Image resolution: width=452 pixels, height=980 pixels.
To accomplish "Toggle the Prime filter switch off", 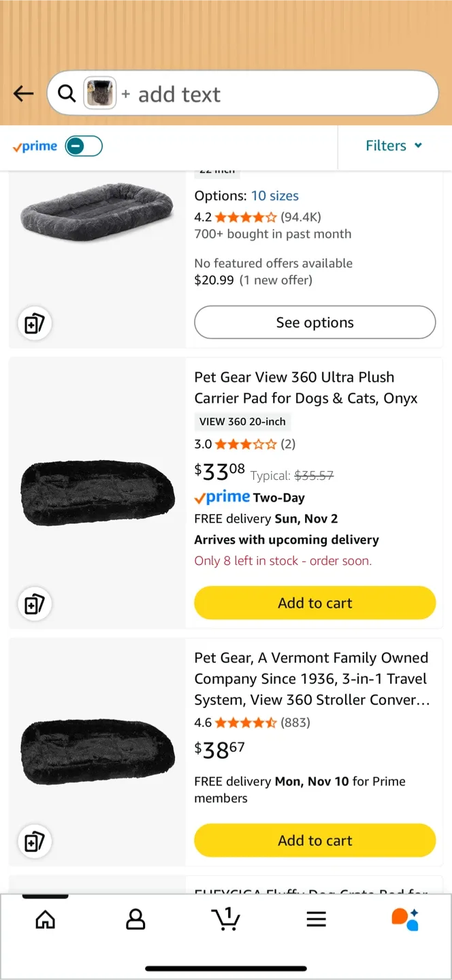I will coord(83,146).
